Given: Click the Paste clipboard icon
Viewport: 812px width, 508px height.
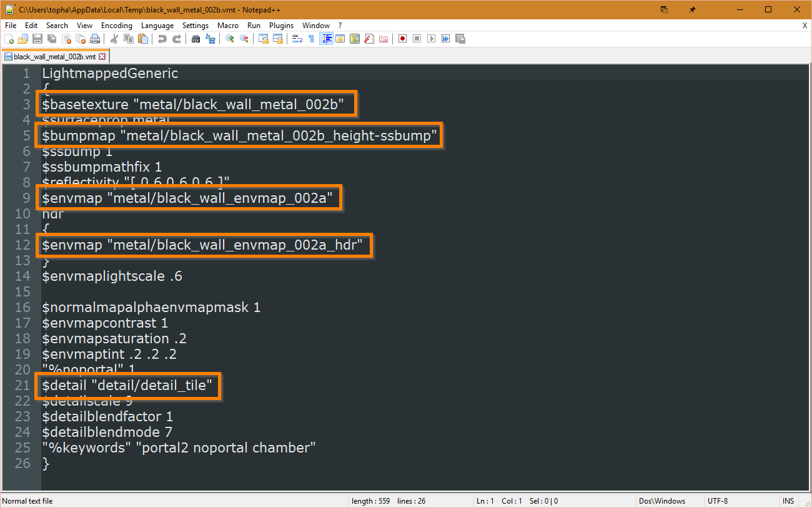Looking at the screenshot, I should coord(143,39).
